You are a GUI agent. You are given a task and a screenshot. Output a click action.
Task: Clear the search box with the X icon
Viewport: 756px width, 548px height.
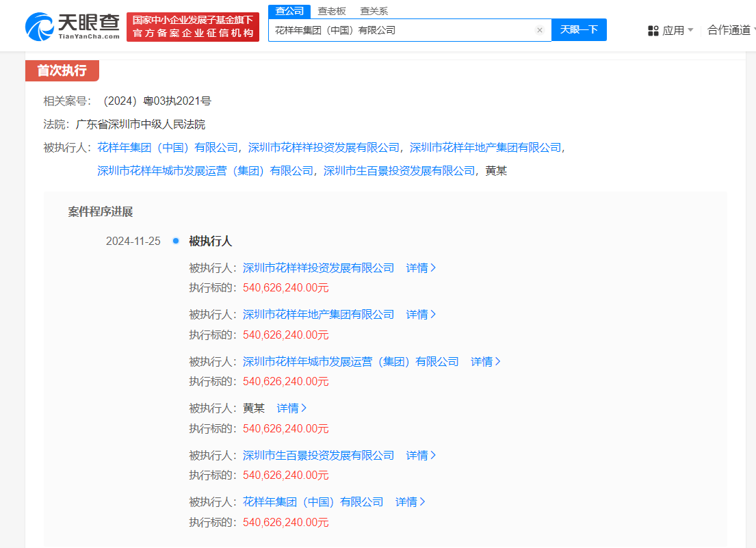540,30
